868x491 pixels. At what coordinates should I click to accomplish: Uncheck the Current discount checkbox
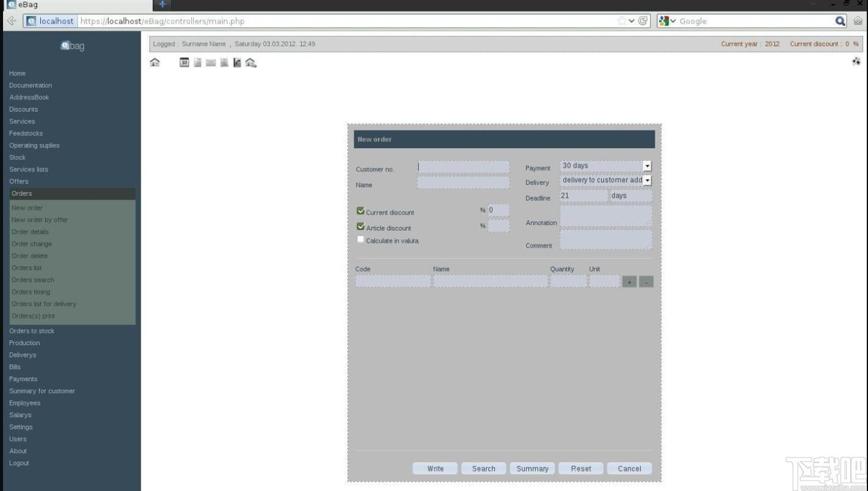pyautogui.click(x=360, y=211)
